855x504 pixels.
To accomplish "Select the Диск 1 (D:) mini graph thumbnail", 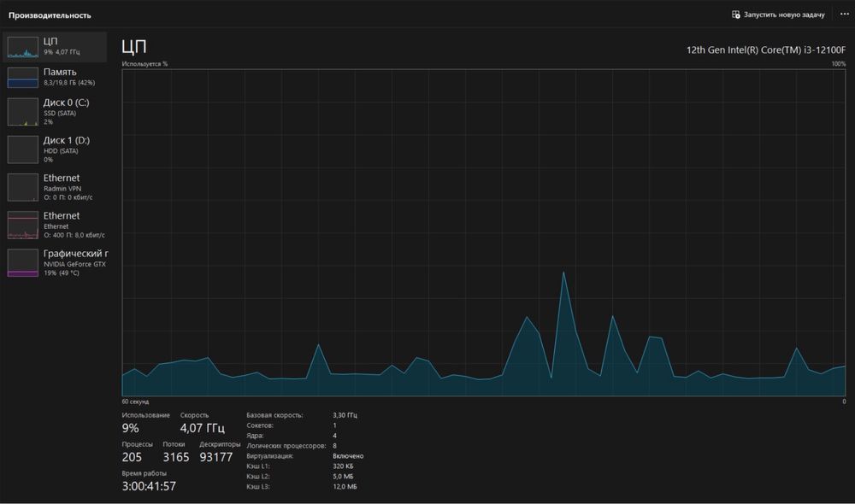I will (x=23, y=149).
